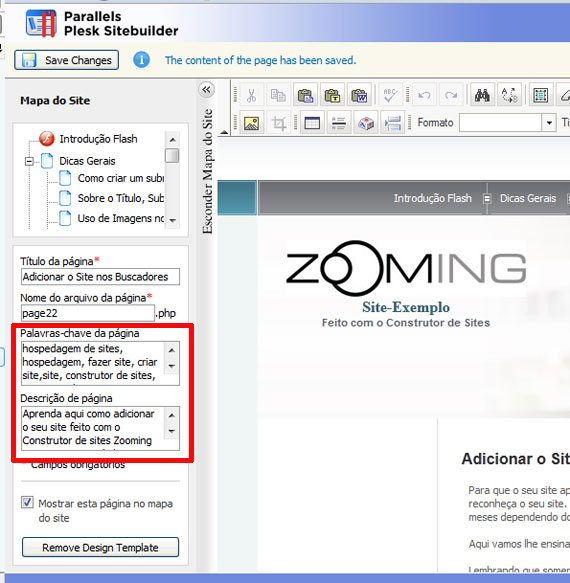Screen dimensions: 570x583
Task: Click Esconder Mapa do Site vertical label
Action: point(207,171)
